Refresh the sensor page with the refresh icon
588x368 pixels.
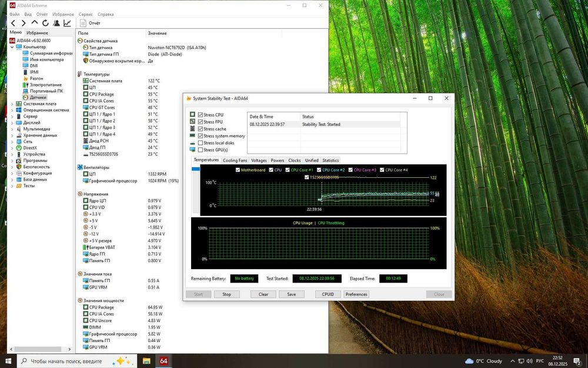[45, 24]
